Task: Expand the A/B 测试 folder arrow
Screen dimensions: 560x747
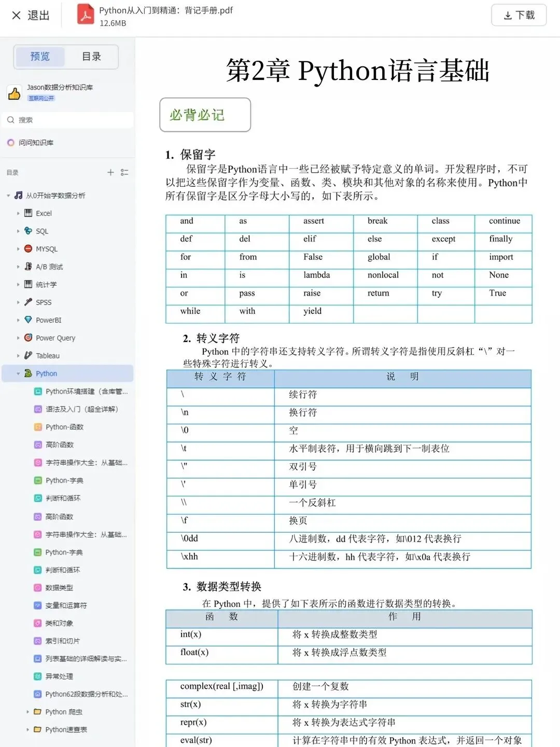Action: pyautogui.click(x=18, y=267)
